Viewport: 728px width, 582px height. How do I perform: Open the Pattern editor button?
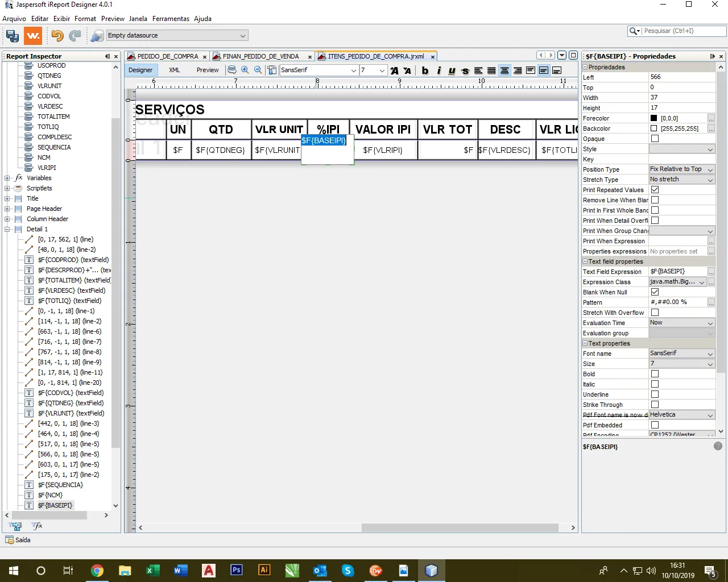[711, 302]
